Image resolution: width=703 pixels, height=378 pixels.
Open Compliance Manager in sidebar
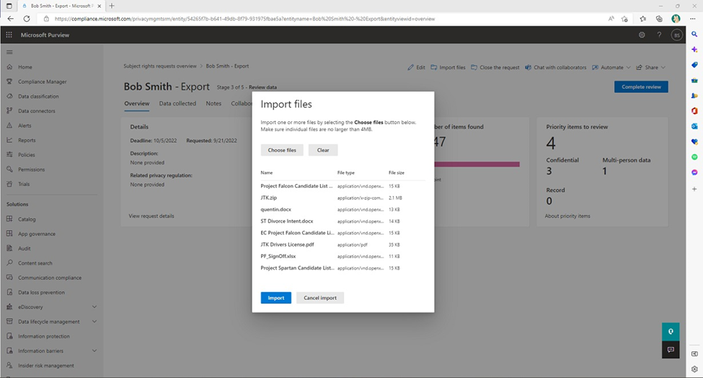click(42, 82)
